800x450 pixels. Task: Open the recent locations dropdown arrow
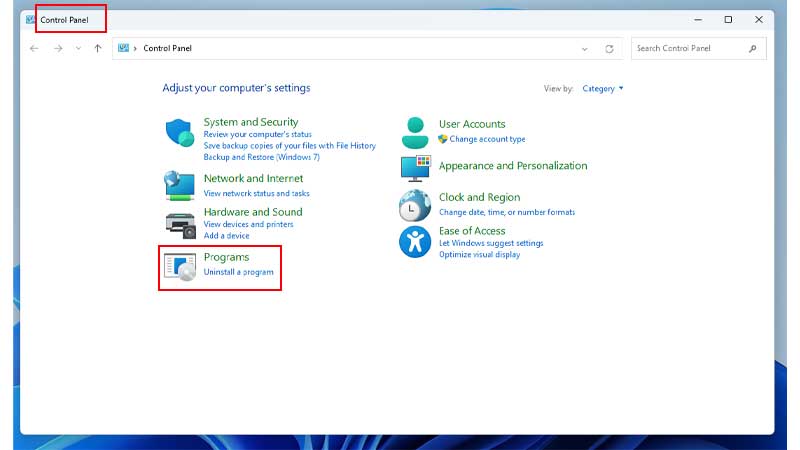(78, 48)
